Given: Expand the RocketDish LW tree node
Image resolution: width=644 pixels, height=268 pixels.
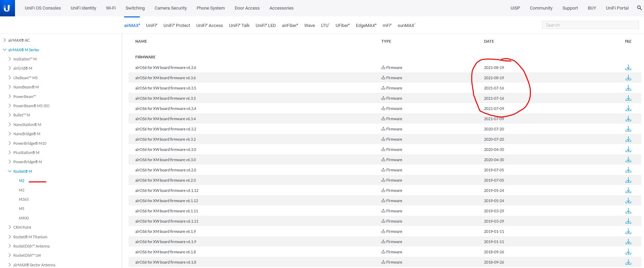Looking at the screenshot, I should (10, 255).
